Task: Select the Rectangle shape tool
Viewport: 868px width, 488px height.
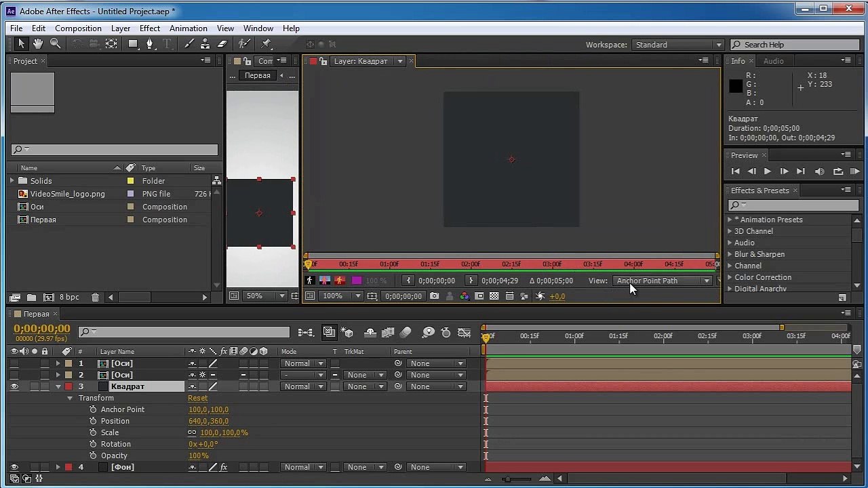Action: click(134, 44)
